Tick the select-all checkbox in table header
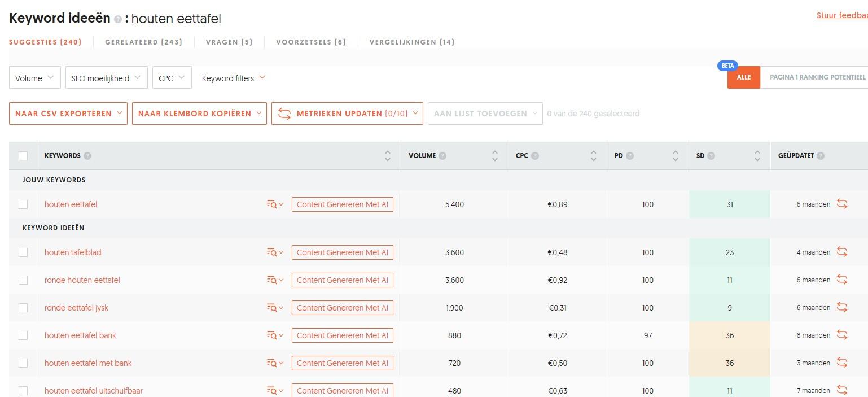868x397 pixels. [23, 156]
